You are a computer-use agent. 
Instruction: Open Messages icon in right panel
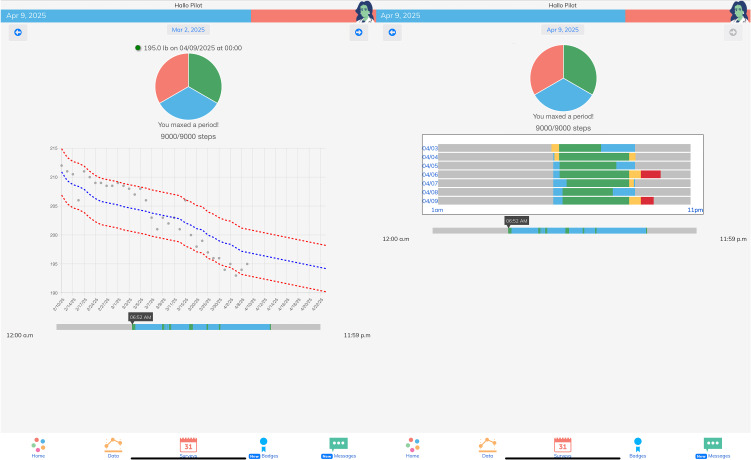pos(713,445)
